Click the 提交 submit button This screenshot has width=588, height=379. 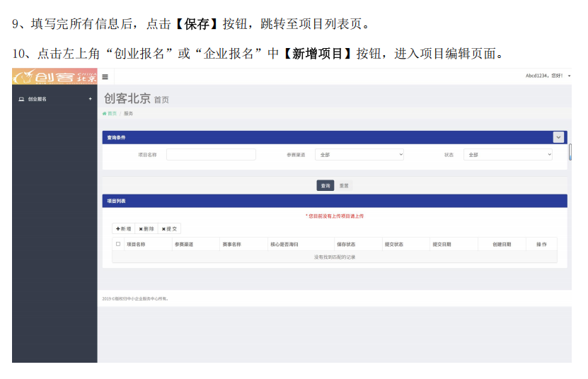coord(169,228)
